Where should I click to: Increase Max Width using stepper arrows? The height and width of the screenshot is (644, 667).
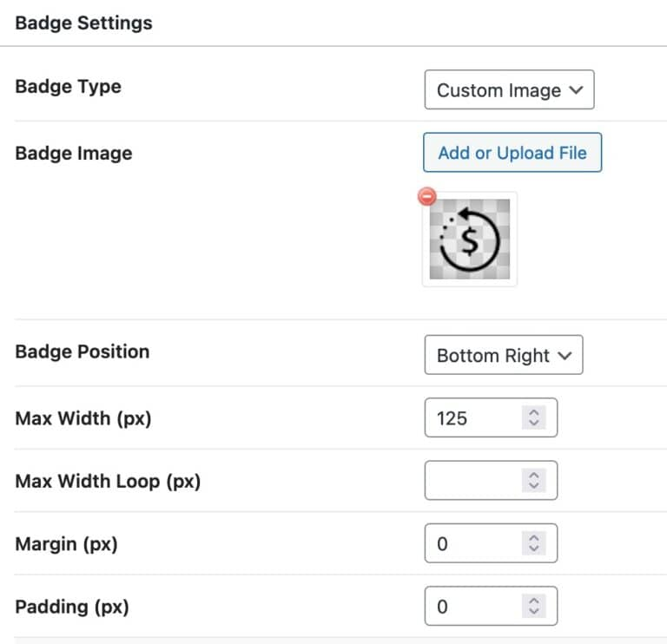[534, 413]
